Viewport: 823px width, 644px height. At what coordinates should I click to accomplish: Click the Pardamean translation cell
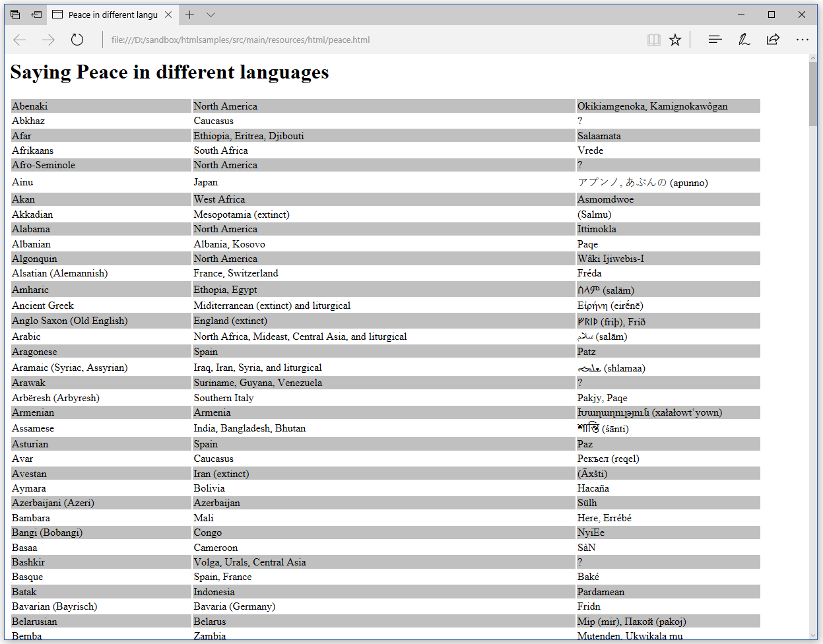[669, 592]
